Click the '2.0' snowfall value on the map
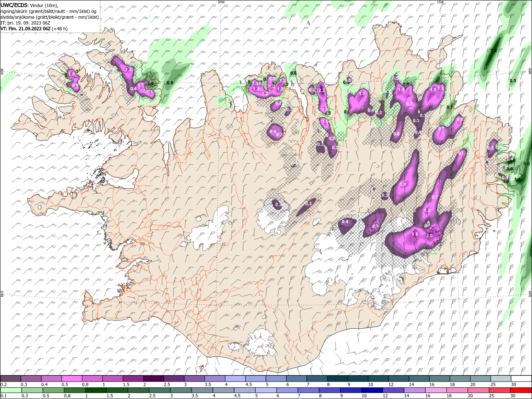The image size is (532, 399). (430, 236)
